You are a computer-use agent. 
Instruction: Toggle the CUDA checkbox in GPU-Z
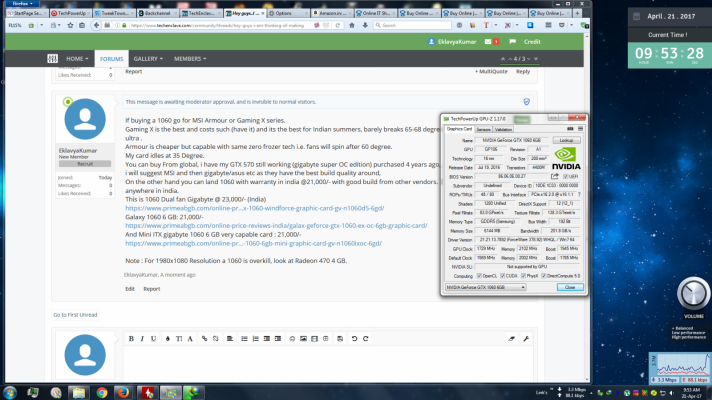click(x=502, y=276)
